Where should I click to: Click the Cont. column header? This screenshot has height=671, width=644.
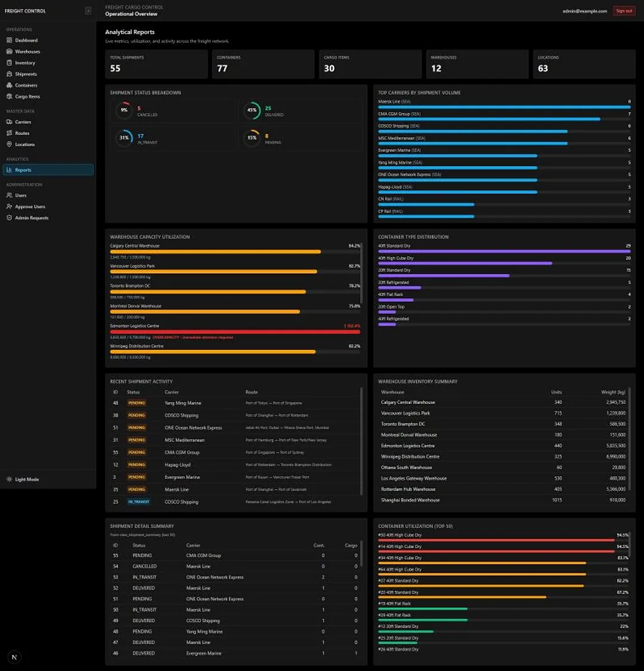pyautogui.click(x=319, y=545)
